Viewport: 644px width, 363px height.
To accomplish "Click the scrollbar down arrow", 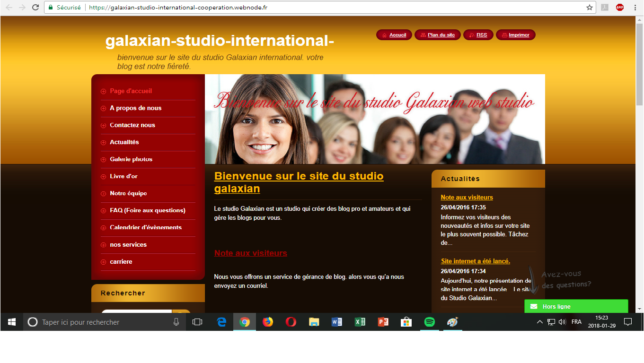I will (639, 309).
